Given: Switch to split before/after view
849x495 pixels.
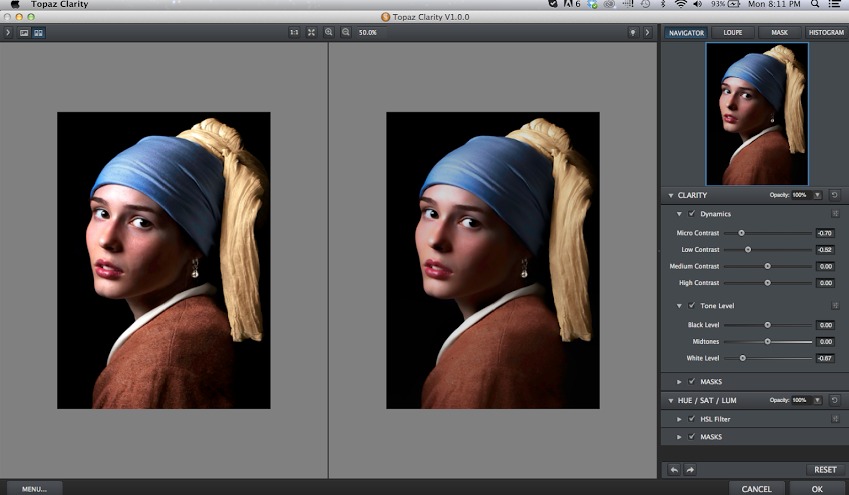Looking at the screenshot, I should 38,33.
